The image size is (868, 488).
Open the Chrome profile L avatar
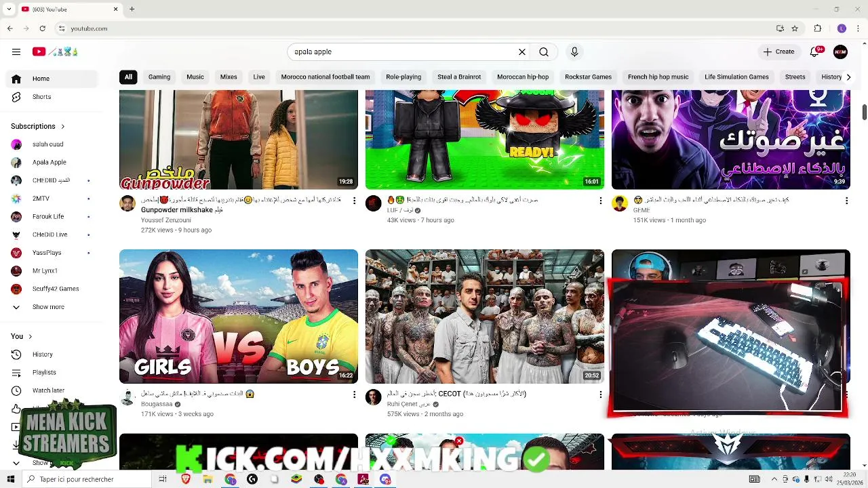842,28
